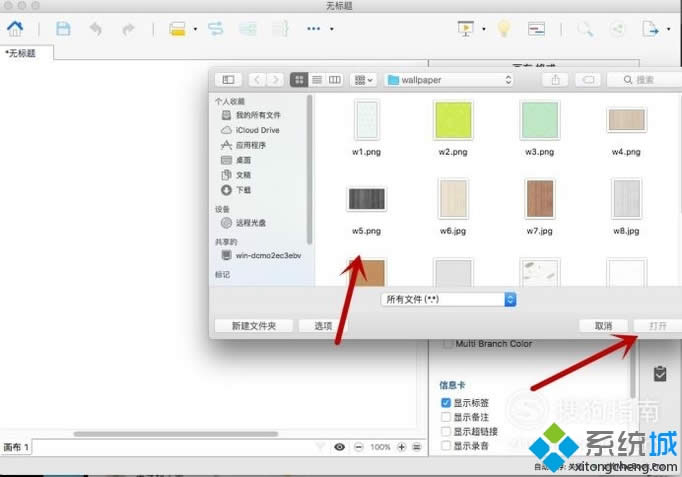Check the 显示备注 checkbox

coord(445,417)
